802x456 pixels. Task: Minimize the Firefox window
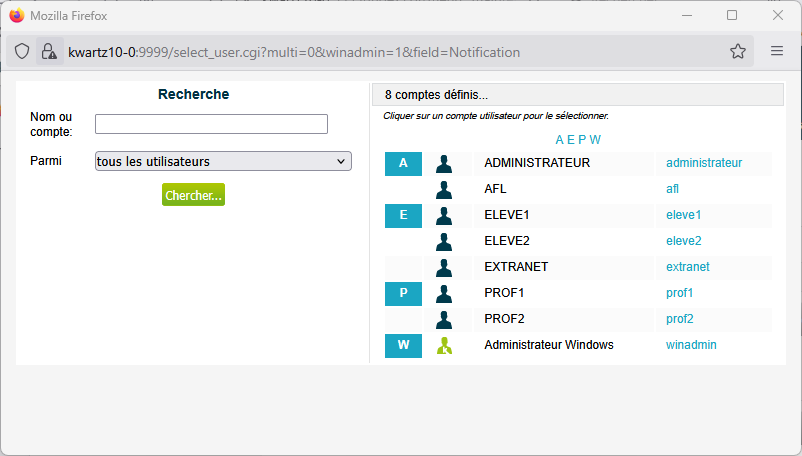point(687,16)
